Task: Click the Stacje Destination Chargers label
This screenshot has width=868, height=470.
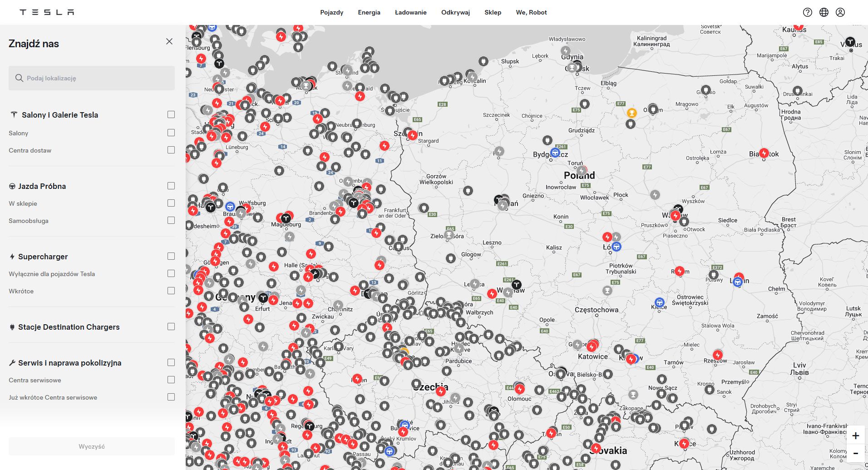Action: (x=69, y=327)
